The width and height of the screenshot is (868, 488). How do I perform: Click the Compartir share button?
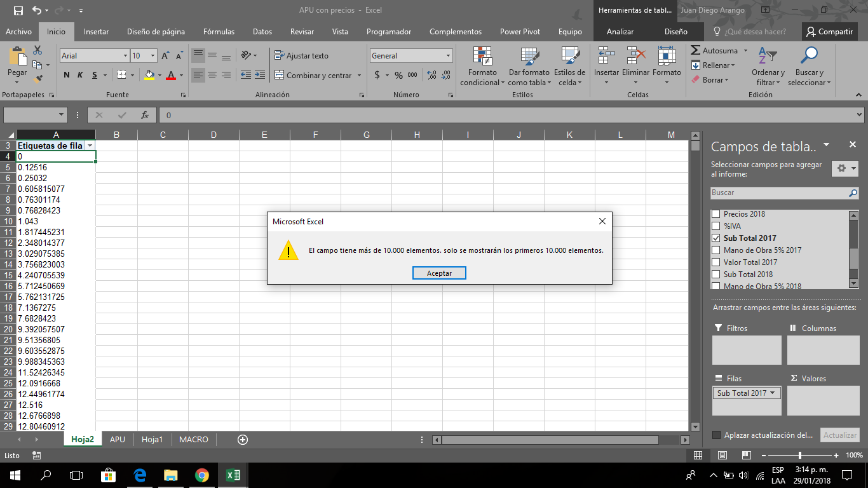(829, 32)
